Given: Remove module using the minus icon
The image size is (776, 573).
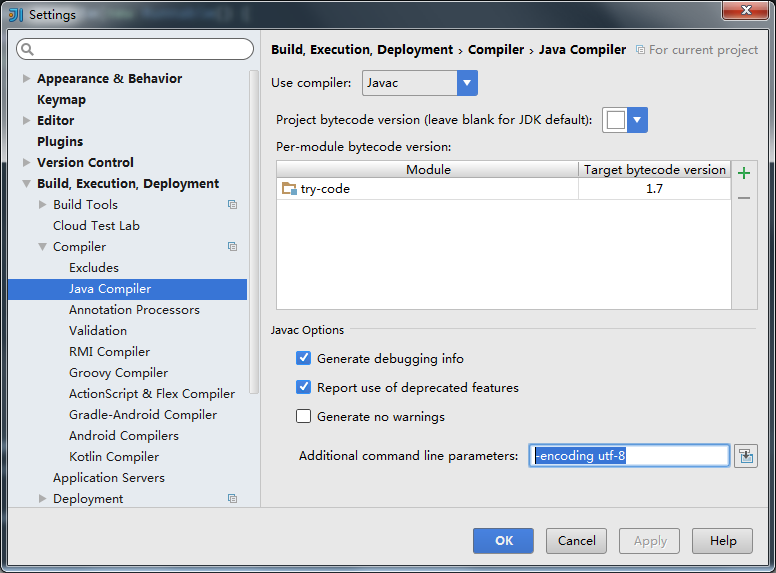Looking at the screenshot, I should coord(743,198).
